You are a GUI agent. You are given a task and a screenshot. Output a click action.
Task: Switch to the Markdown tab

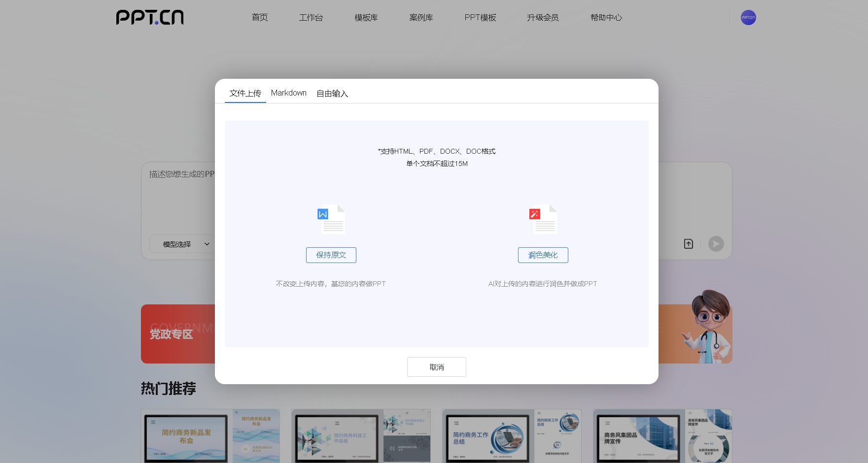click(x=288, y=93)
